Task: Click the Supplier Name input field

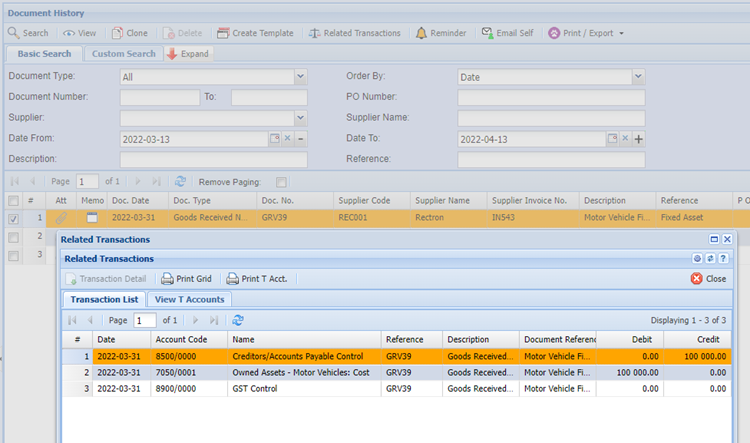Action: click(550, 118)
